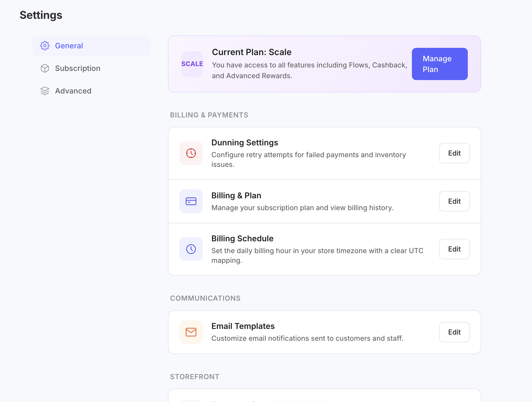Click the 'Billing Schedule' title

click(x=242, y=239)
